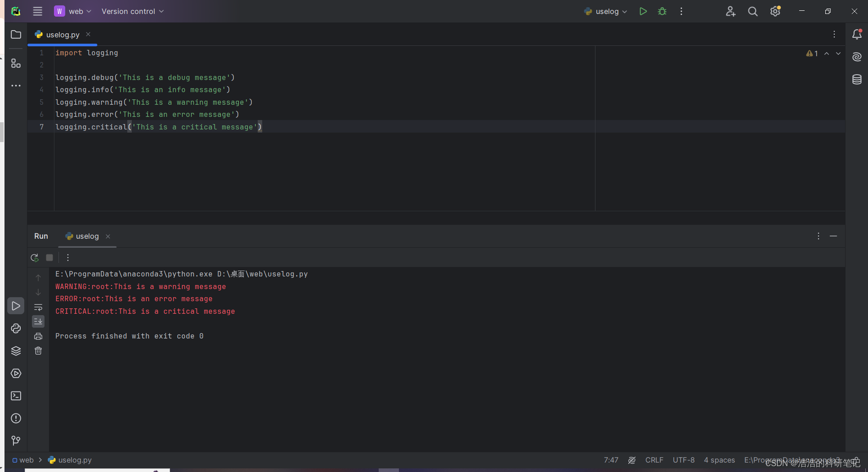Open Python Packages layers icon
This screenshot has width=868, height=472.
[x=16, y=351]
